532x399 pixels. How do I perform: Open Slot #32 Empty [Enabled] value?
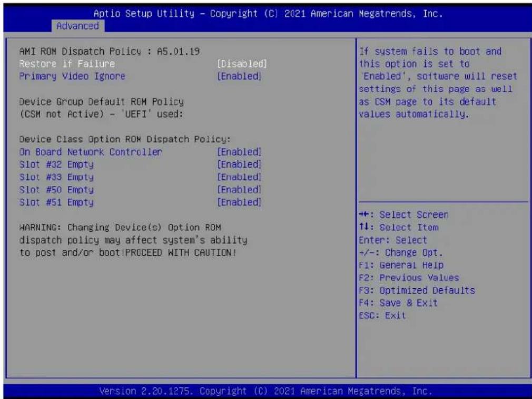(239, 164)
